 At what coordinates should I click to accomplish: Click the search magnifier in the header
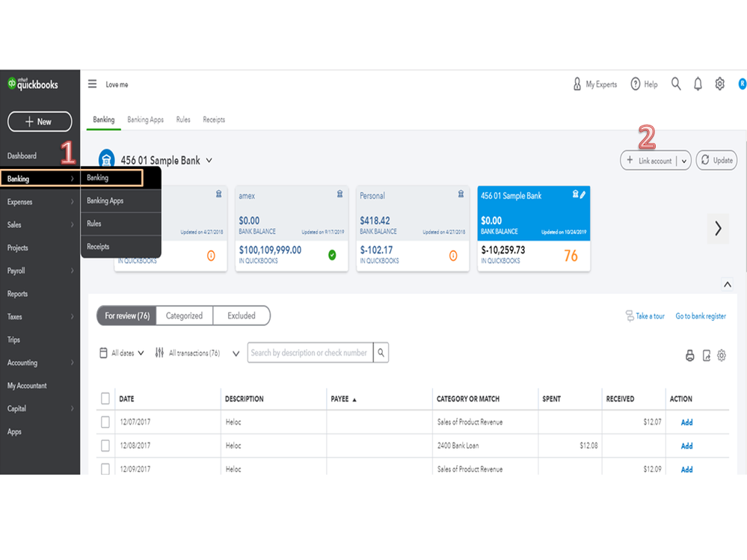[675, 84]
